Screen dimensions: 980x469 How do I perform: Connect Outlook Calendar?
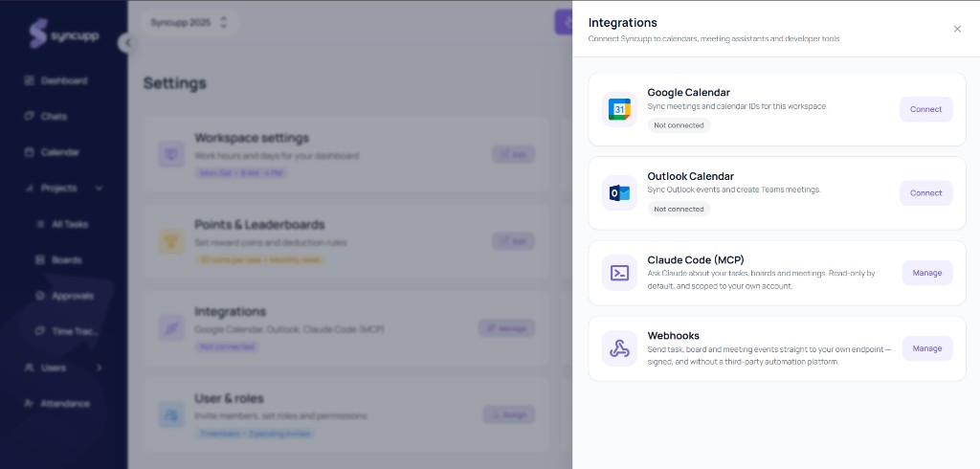[925, 193]
